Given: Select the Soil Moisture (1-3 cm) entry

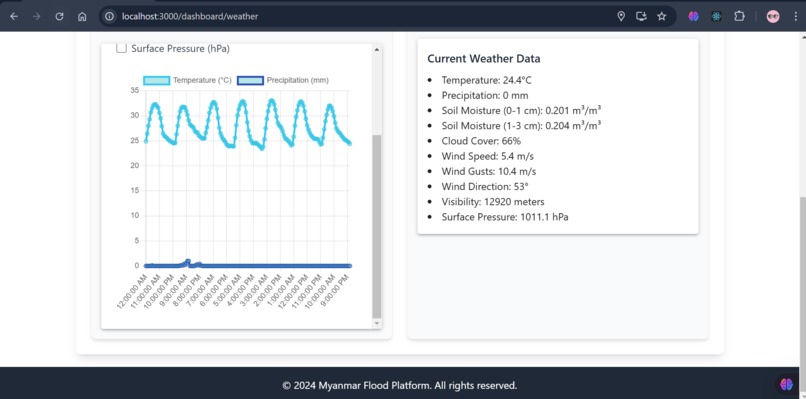Looking at the screenshot, I should (x=522, y=125).
